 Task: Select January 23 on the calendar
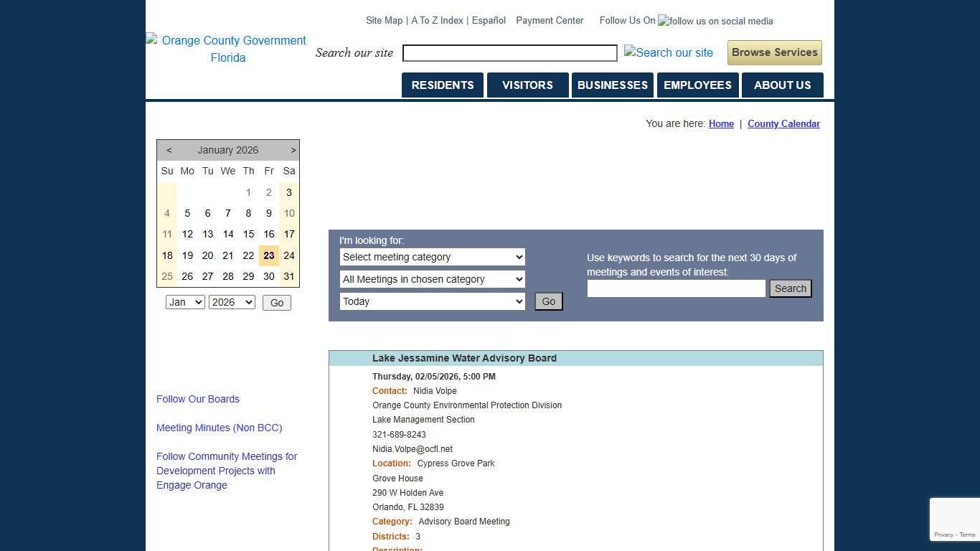[x=268, y=255]
